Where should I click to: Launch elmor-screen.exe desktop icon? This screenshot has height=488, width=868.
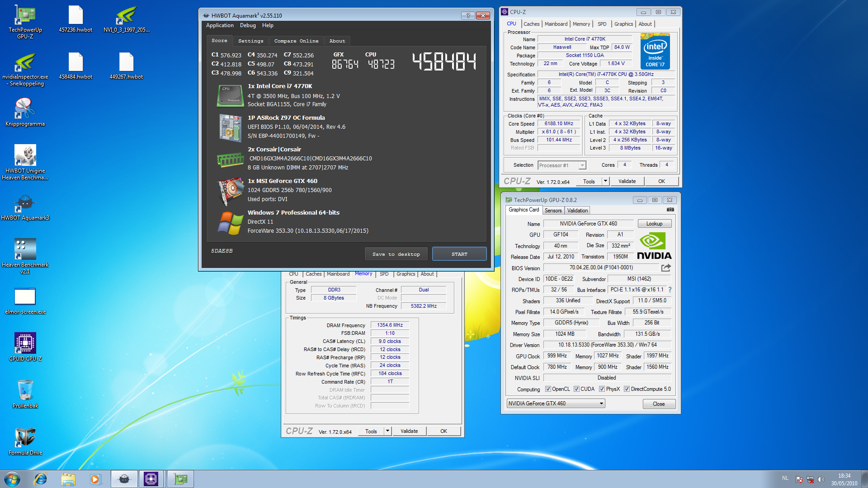pyautogui.click(x=25, y=300)
